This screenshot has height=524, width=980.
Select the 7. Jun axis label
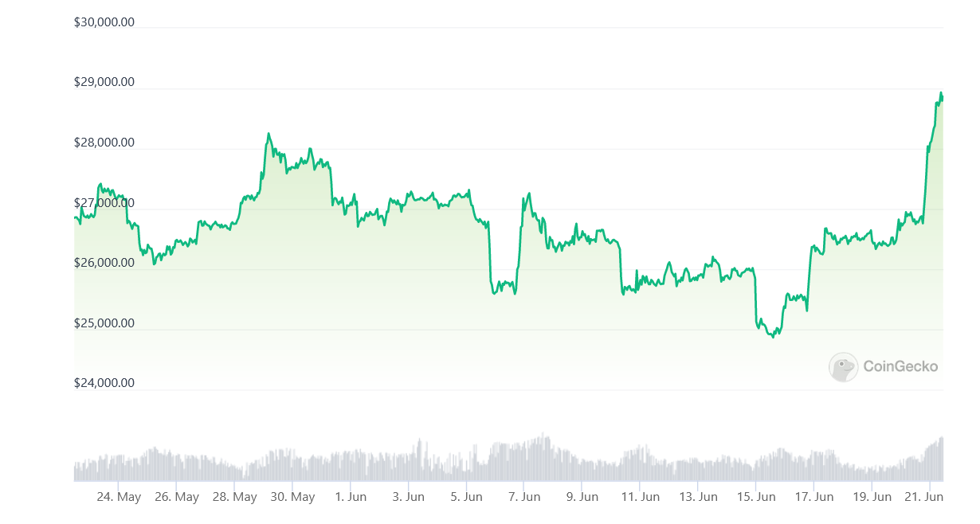(524, 497)
